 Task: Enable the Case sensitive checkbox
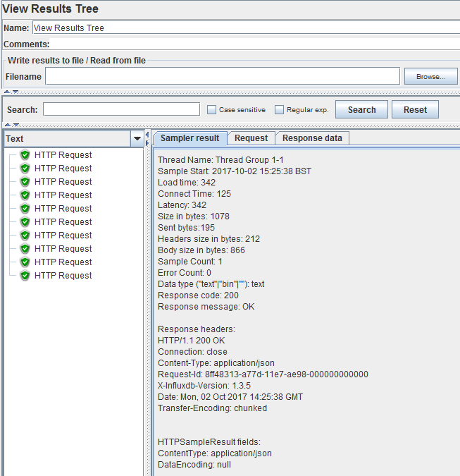211,109
